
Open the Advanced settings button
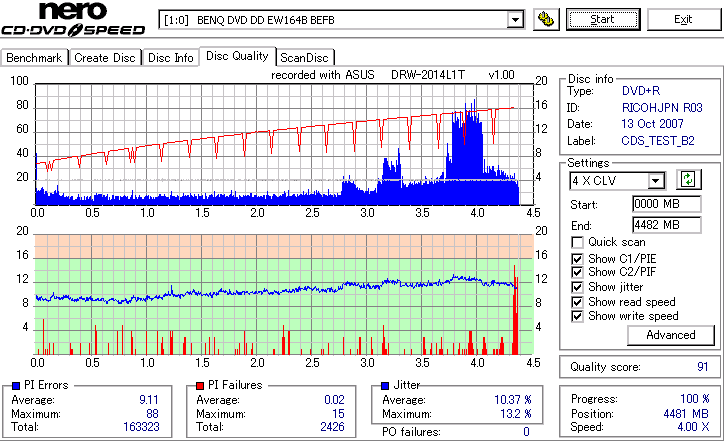(x=670, y=335)
